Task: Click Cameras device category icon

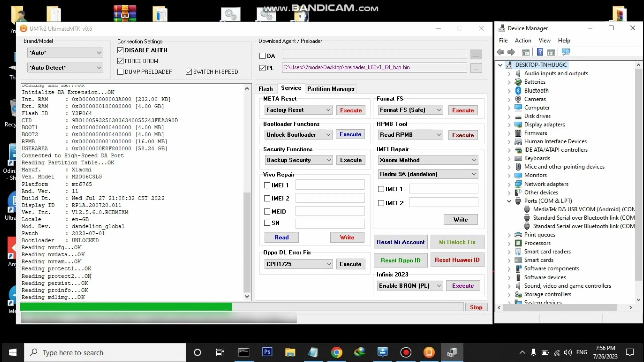Action: click(x=518, y=99)
